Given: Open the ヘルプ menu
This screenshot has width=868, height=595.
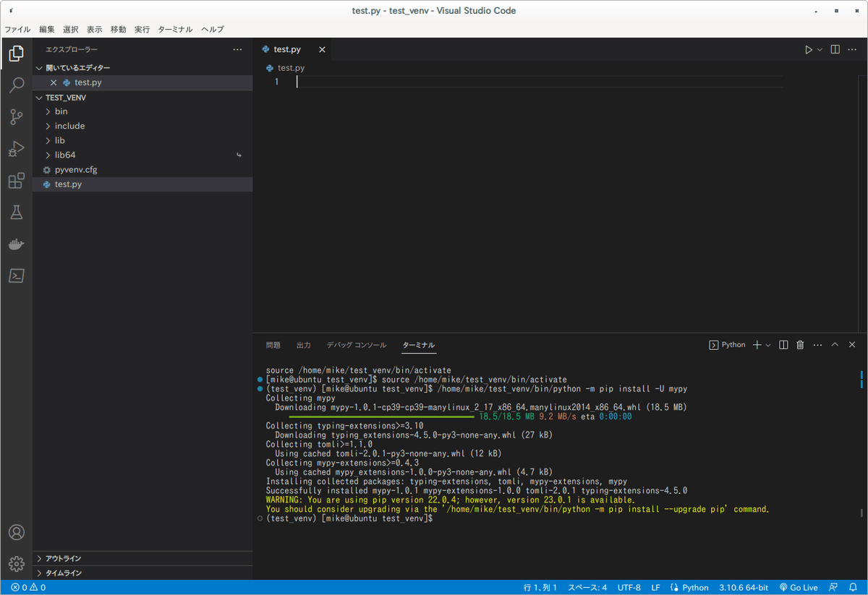Looking at the screenshot, I should click(x=213, y=30).
